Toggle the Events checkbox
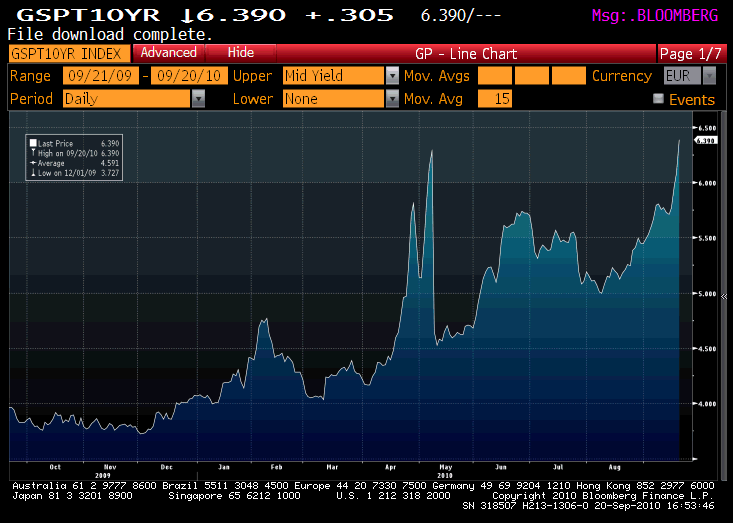733x523 pixels. [x=658, y=99]
